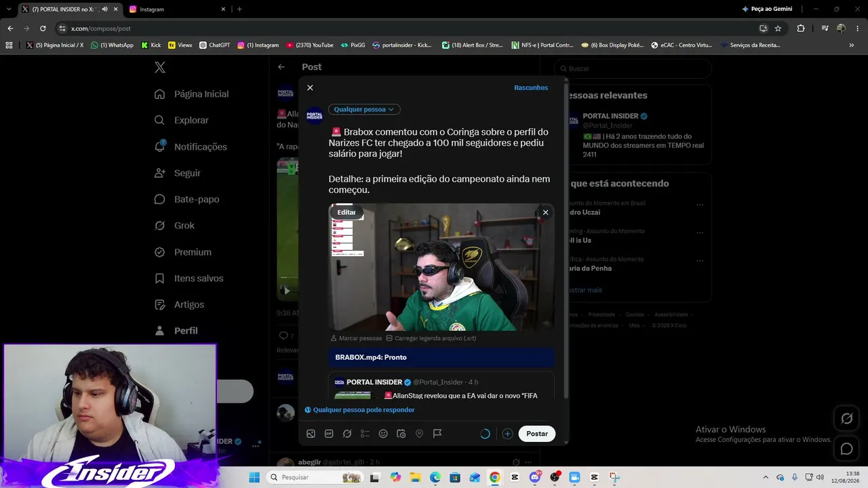Click the browser back arrow
Screen dimensions: 868x488
(10, 28)
